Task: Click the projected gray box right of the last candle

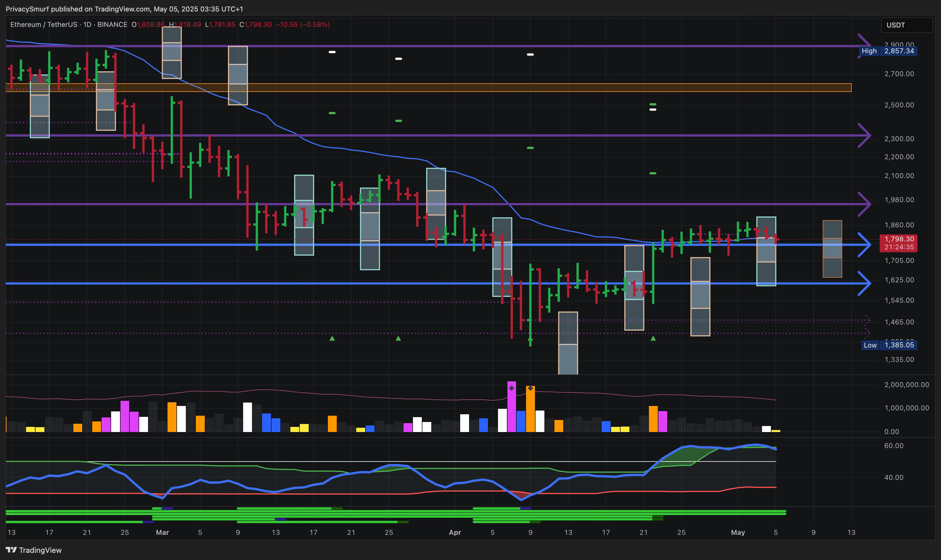Action: click(832, 249)
